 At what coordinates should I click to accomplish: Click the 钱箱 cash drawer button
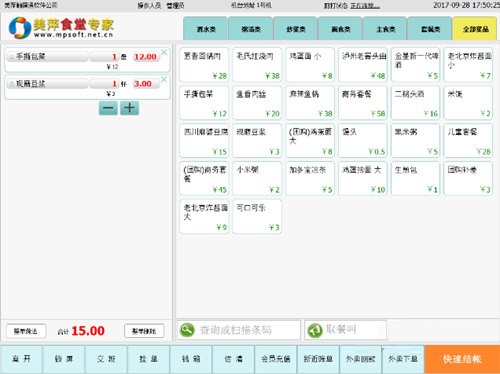191,359
